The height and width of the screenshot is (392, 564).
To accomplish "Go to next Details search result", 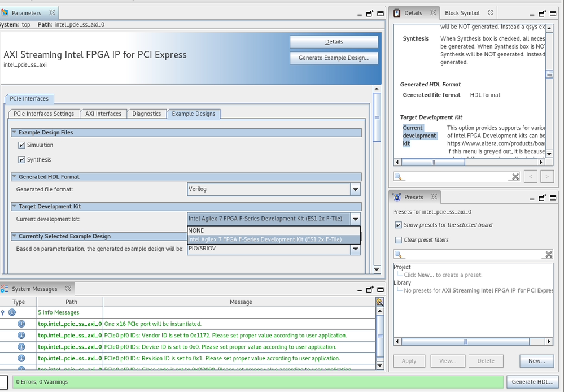I will 547,176.
